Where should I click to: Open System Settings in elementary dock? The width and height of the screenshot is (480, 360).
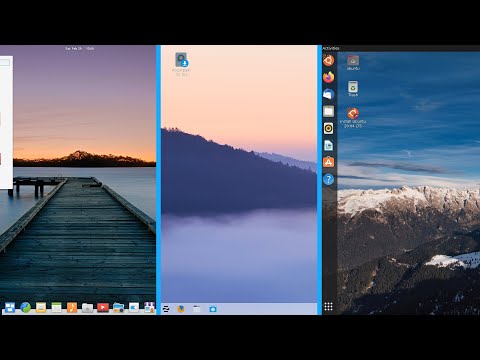pos(134,307)
